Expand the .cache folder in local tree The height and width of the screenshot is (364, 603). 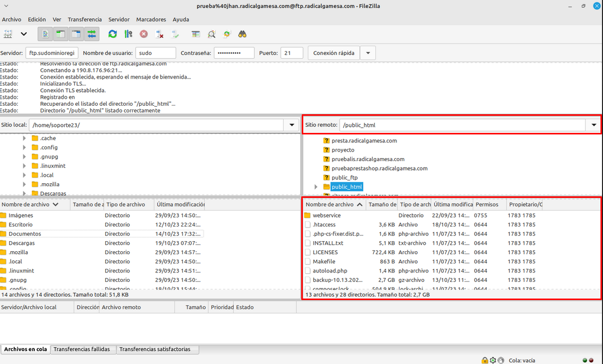tap(24, 138)
